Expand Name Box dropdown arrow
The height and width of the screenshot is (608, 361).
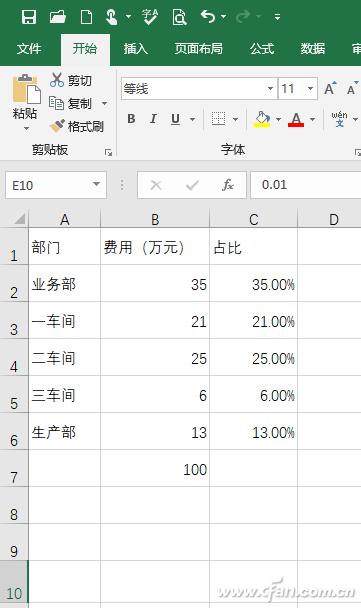[x=97, y=185]
